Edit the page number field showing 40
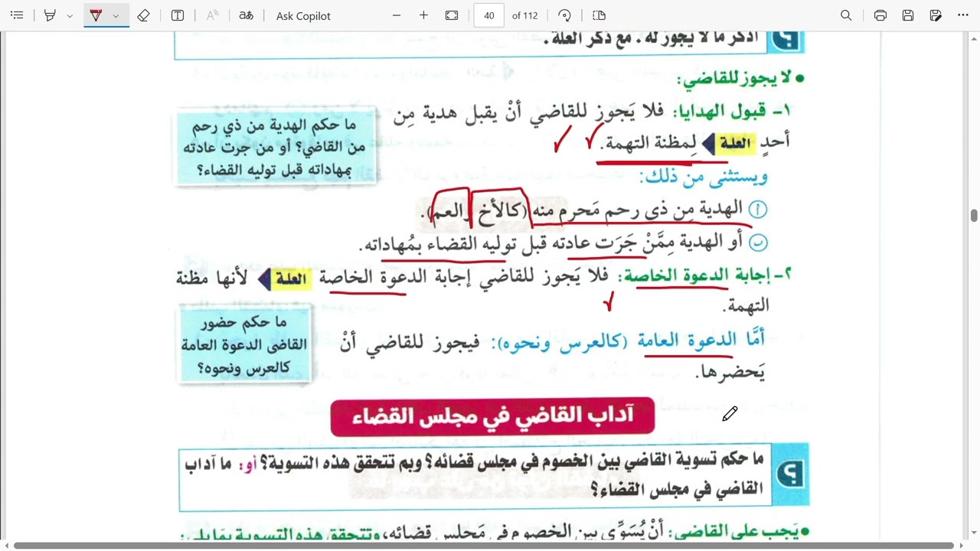Screen dimensions: 980x551 489,15
